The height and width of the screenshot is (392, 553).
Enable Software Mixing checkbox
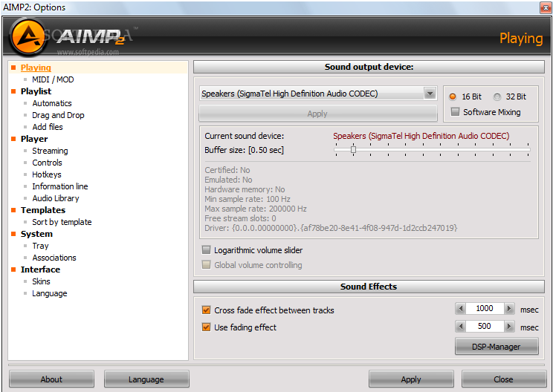456,112
